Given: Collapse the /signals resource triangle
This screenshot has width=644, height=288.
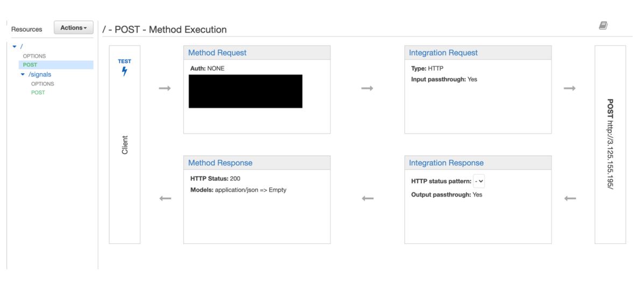Looking at the screenshot, I should (x=23, y=75).
